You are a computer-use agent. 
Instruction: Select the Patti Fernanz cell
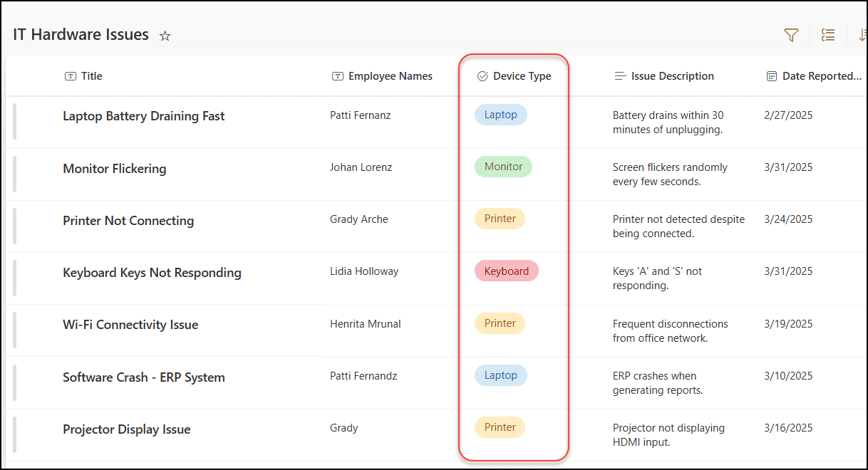tap(360, 115)
